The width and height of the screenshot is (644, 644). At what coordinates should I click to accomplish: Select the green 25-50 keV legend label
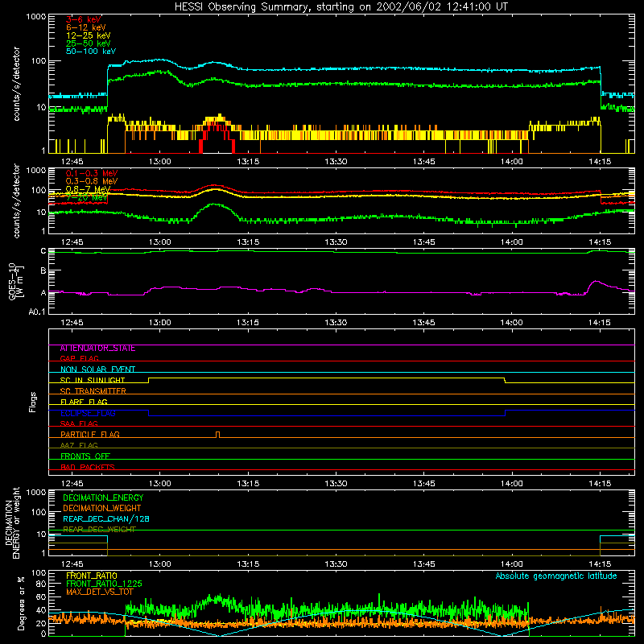(x=89, y=43)
